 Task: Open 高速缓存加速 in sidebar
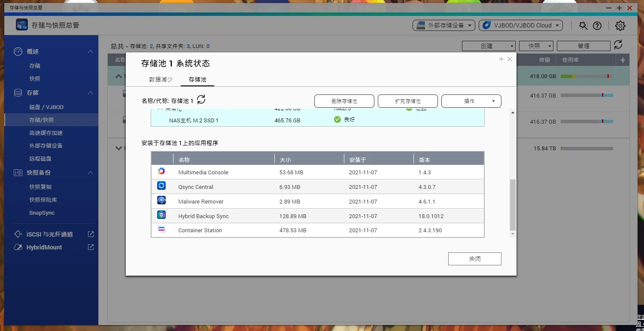(46, 133)
